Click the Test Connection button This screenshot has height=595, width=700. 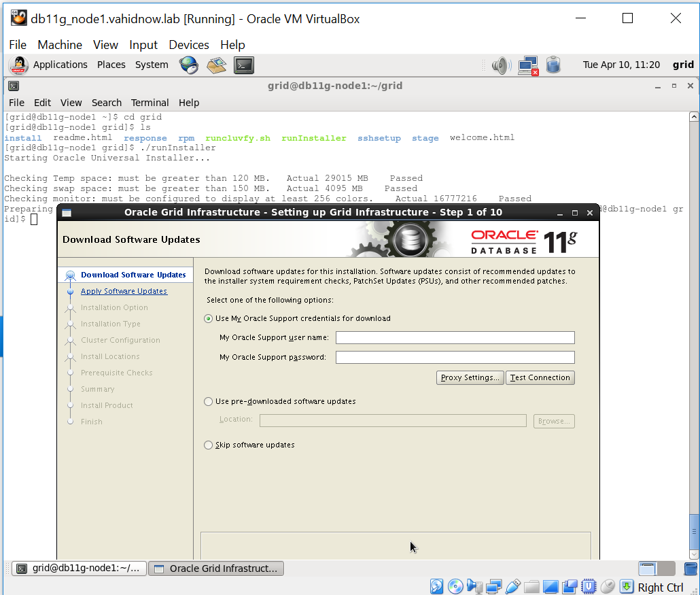tap(540, 378)
